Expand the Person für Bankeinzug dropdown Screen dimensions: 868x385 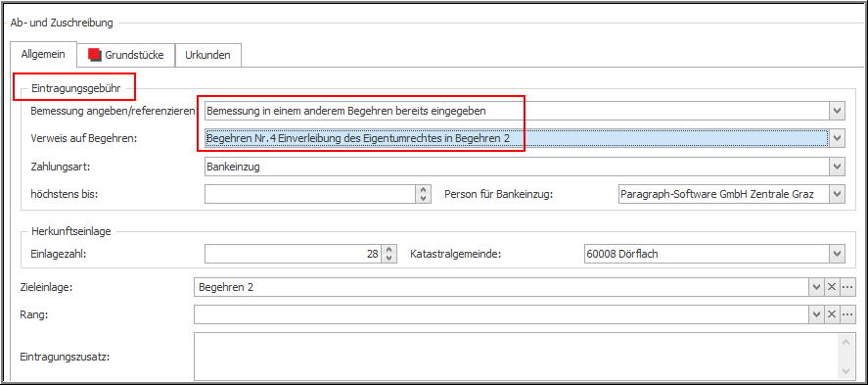click(x=837, y=194)
